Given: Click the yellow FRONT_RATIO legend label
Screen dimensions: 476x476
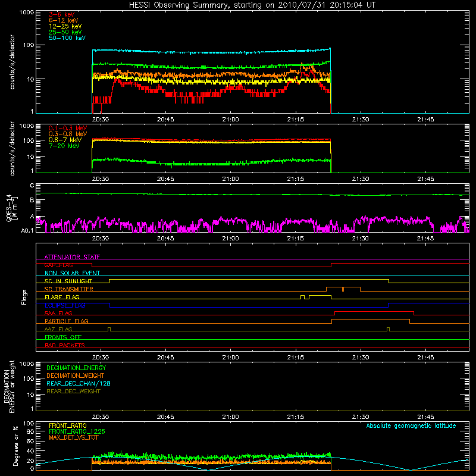Looking at the screenshot, I should pos(68,425).
